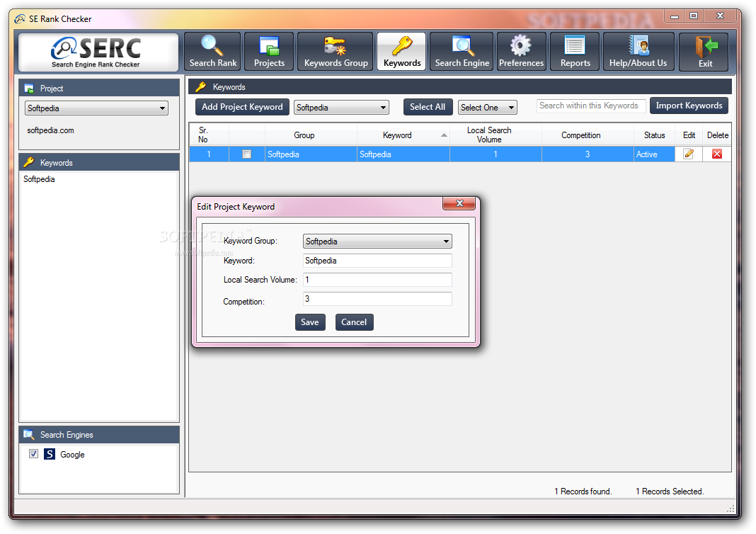The image size is (756, 534).
Task: Click the SE Rank Checker title bar icon
Action: (x=20, y=19)
